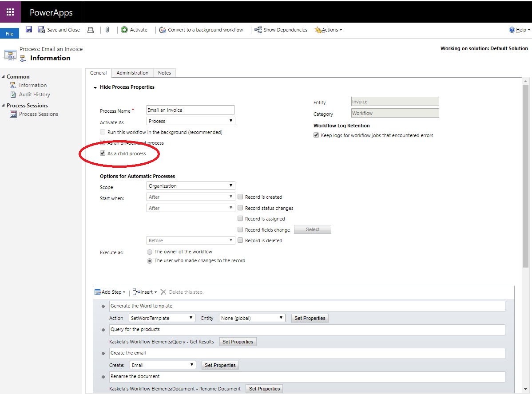Expand the Scope dropdown set to Organization
Screen dimensions: 532x394
coord(191,186)
